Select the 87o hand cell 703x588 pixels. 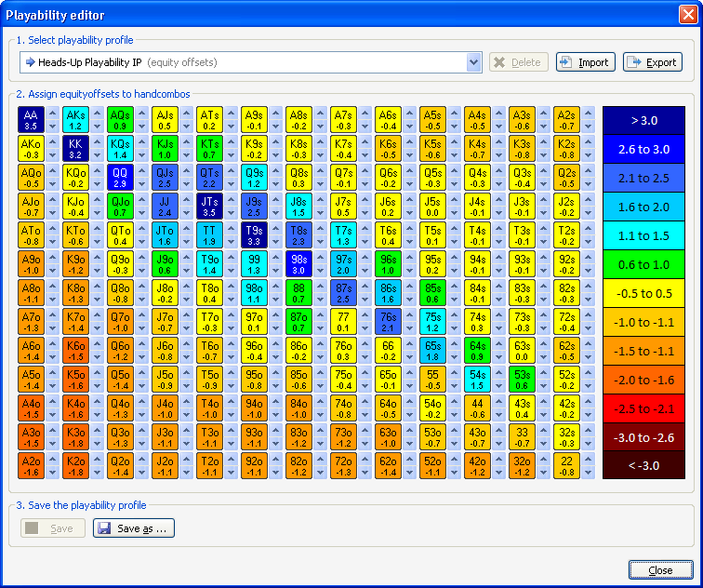pos(298,322)
